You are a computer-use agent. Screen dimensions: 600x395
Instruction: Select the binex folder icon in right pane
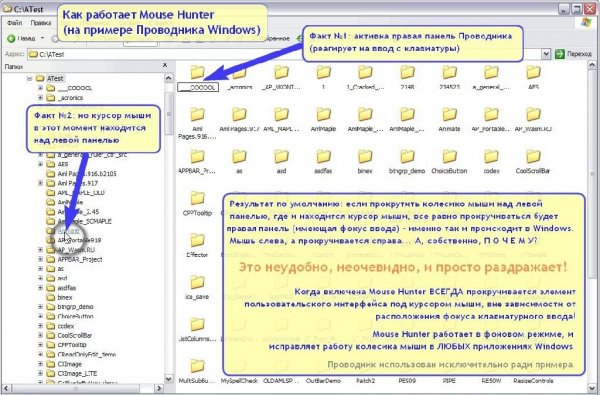pos(365,156)
